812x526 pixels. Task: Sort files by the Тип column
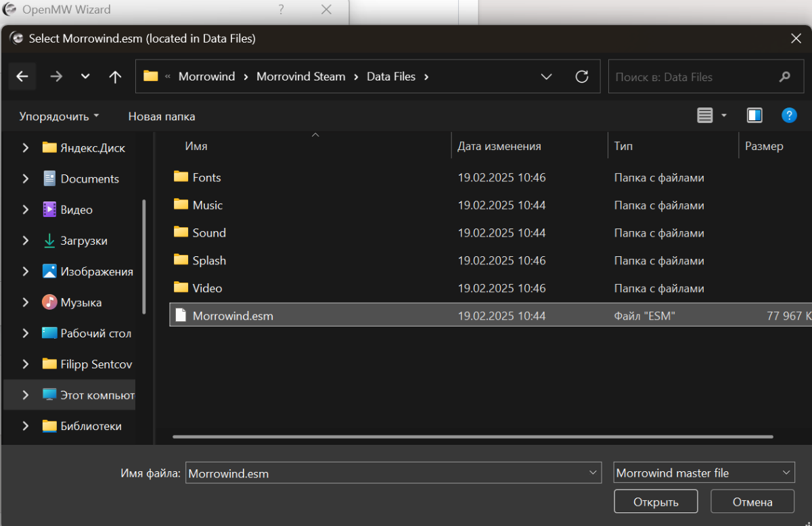623,146
